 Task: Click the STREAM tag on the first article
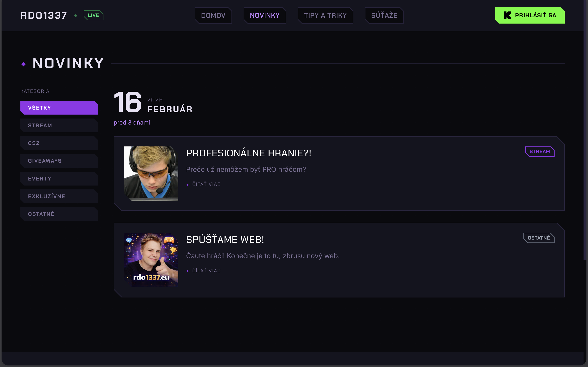click(540, 152)
